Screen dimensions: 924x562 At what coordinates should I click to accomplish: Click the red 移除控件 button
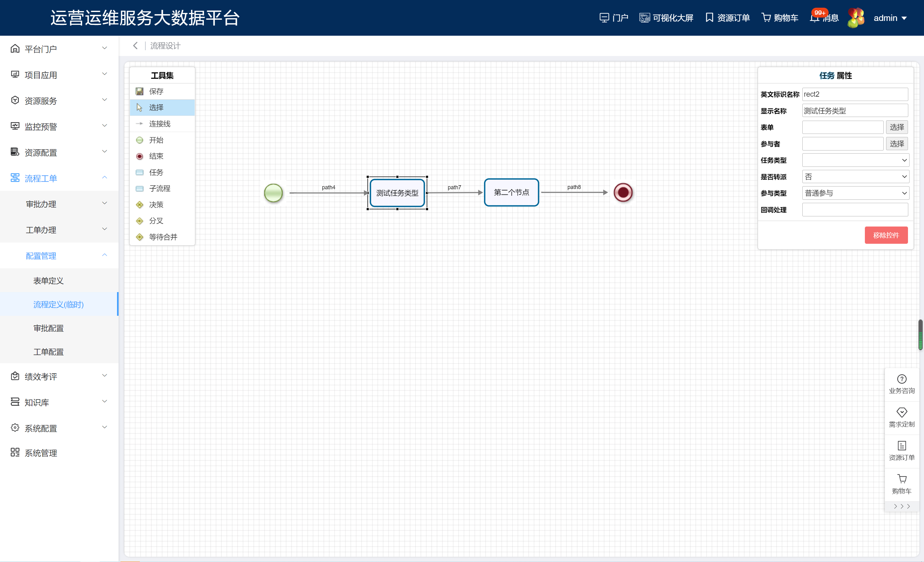886,235
